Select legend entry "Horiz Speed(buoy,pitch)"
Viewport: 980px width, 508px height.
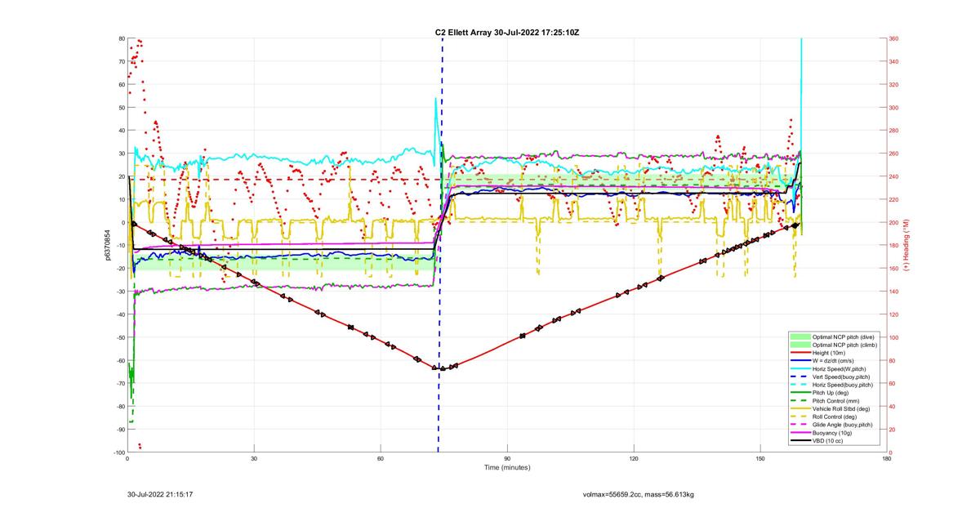843,385
